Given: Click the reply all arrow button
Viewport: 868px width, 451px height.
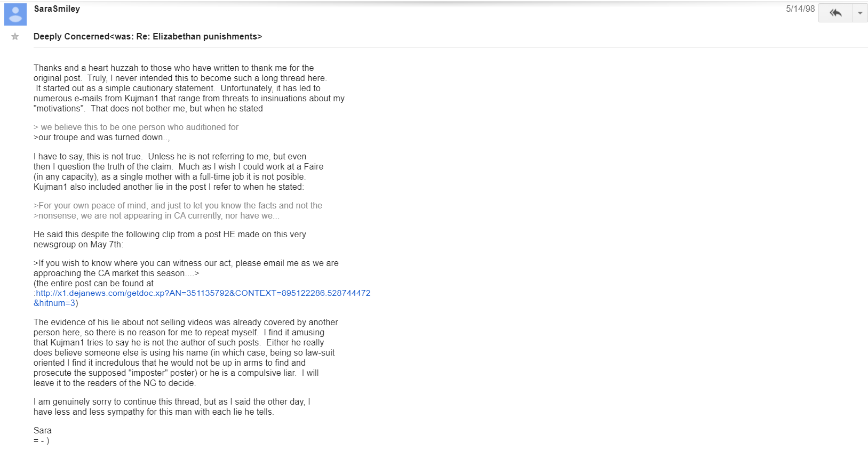Looking at the screenshot, I should pos(835,13).
